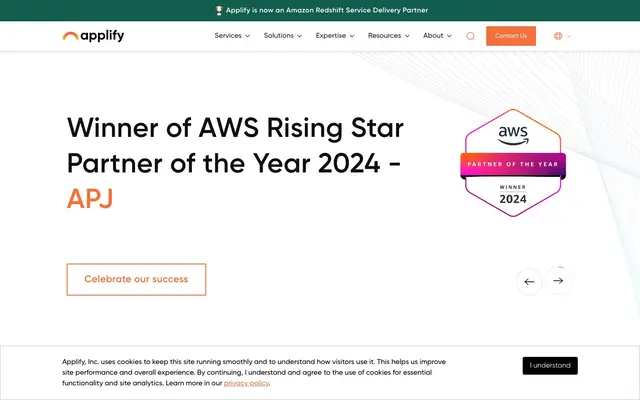Screen dimensions: 640x400
Task: Open the Resources menu
Action: [389, 36]
